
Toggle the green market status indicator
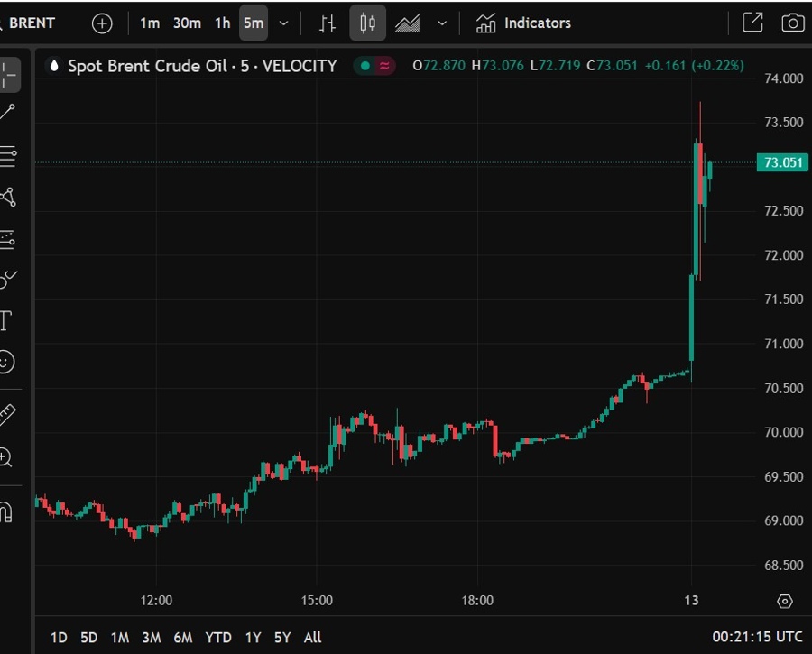(365, 66)
